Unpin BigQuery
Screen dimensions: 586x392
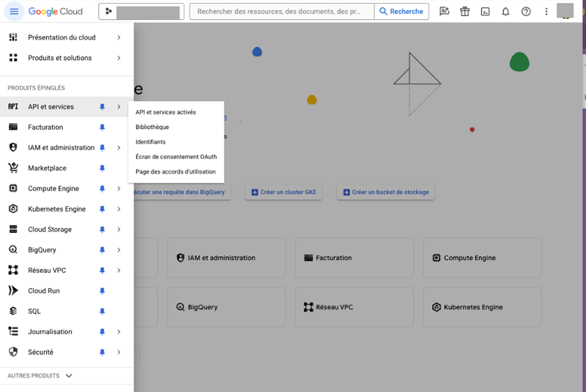coord(102,250)
